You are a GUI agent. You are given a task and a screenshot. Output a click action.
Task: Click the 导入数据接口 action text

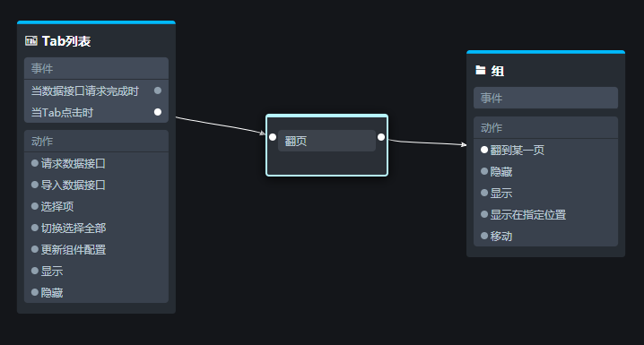[74, 185]
